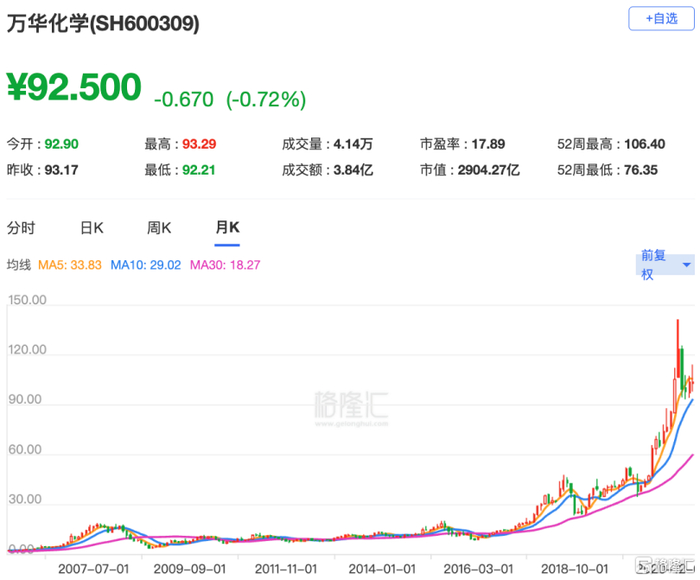Image resolution: width=700 pixels, height=580 pixels.
Task: Click the 最高 93.29 value
Action: 199,144
